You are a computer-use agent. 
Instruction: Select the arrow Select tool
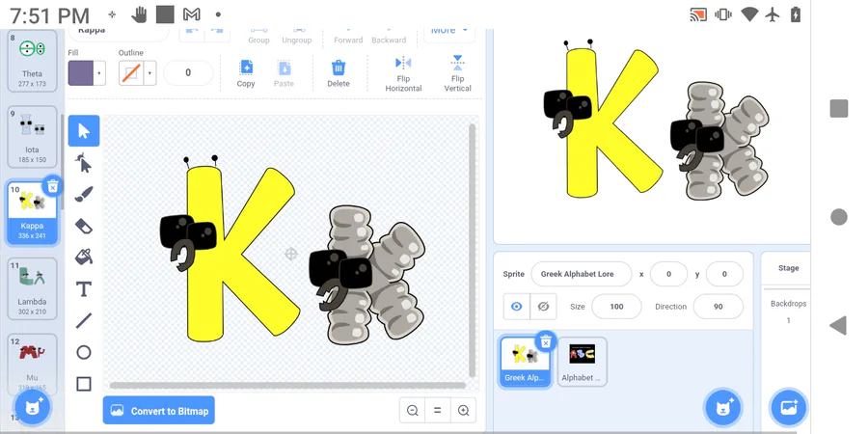pyautogui.click(x=84, y=130)
